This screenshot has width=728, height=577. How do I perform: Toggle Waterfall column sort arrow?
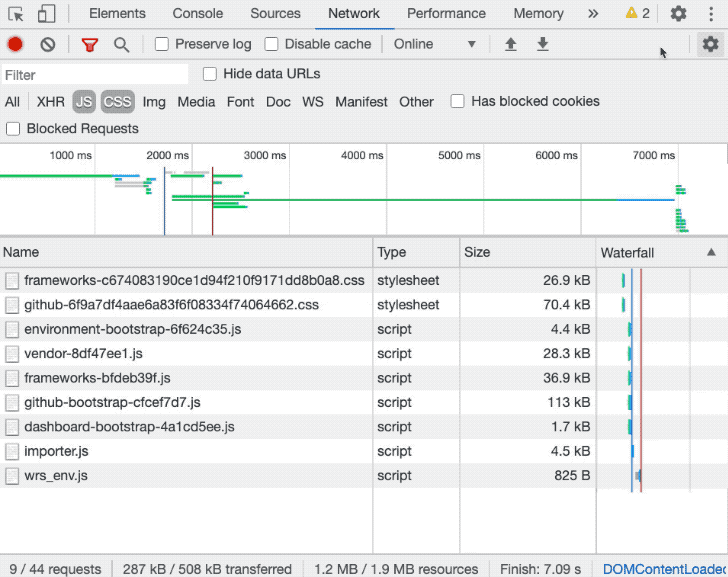[x=711, y=253]
